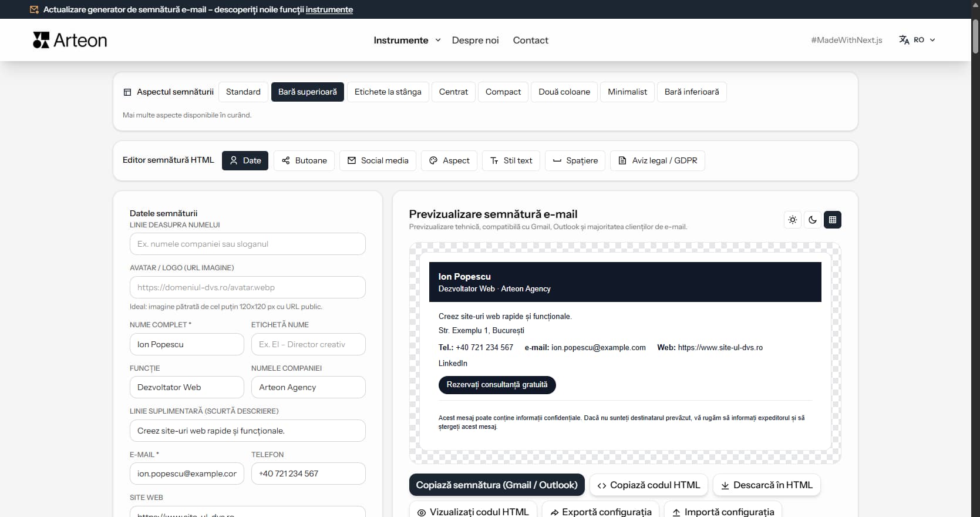The image size is (980, 517).
Task: Click the envelope icon in announcement bar
Action: pyautogui.click(x=34, y=9)
